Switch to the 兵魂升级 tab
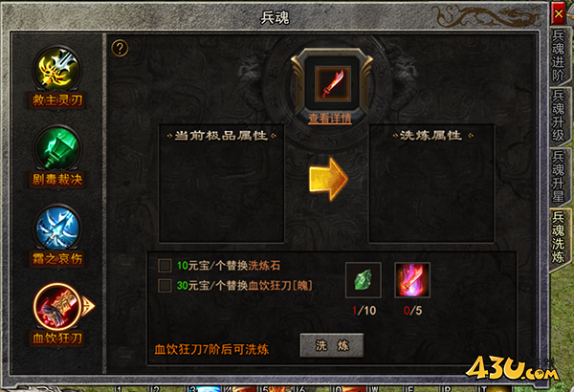This screenshot has height=392, width=574. [559, 116]
